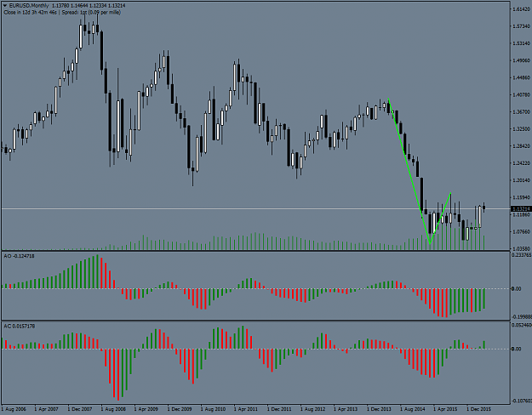Click the '1 Dec 2013' date label
The image size is (532, 415).
coord(379,409)
